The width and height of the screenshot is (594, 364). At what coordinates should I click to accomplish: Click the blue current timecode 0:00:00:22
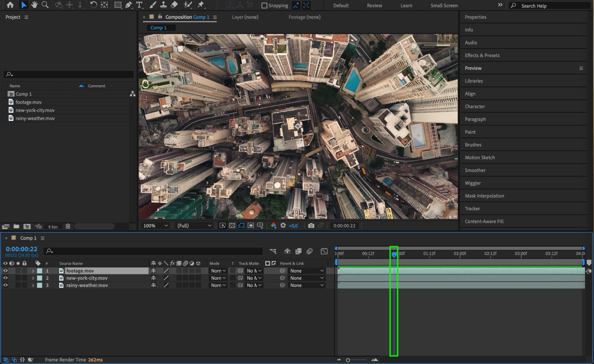pyautogui.click(x=21, y=249)
